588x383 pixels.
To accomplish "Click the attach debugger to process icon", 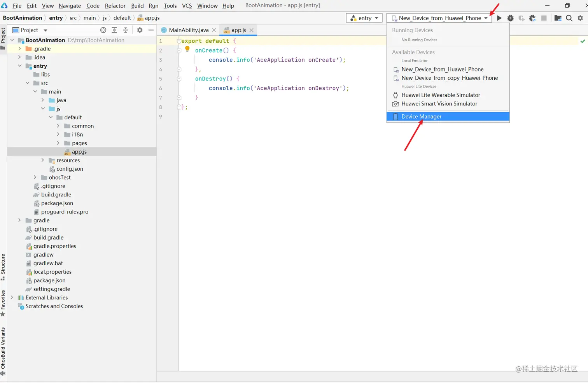I will pyautogui.click(x=532, y=18).
